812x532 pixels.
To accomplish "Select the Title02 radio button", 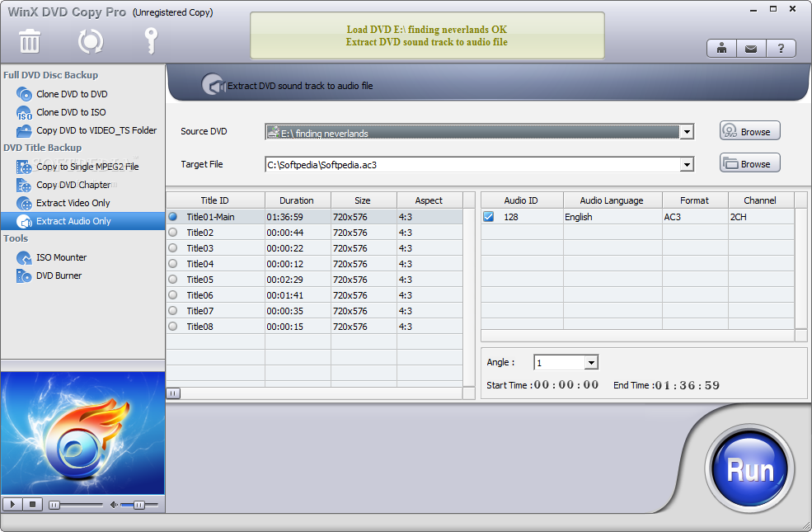I will click(173, 232).
